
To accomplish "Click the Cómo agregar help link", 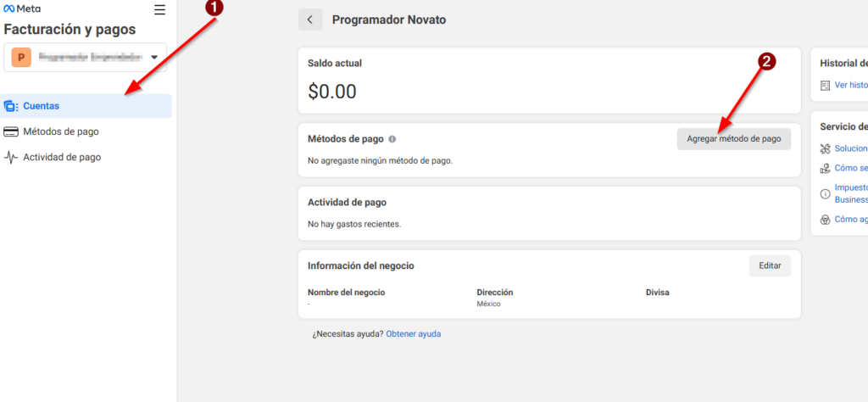I will [850, 219].
